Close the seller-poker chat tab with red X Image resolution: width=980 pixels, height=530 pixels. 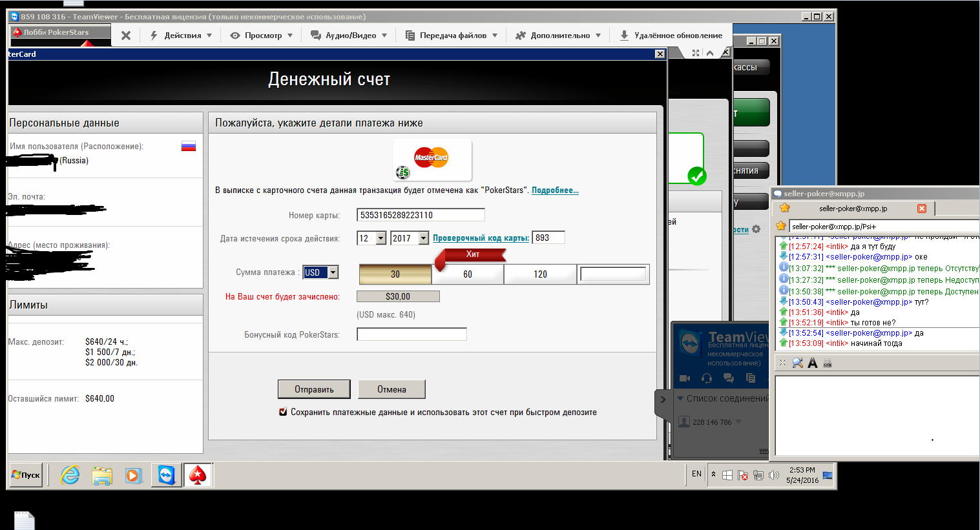click(x=922, y=209)
